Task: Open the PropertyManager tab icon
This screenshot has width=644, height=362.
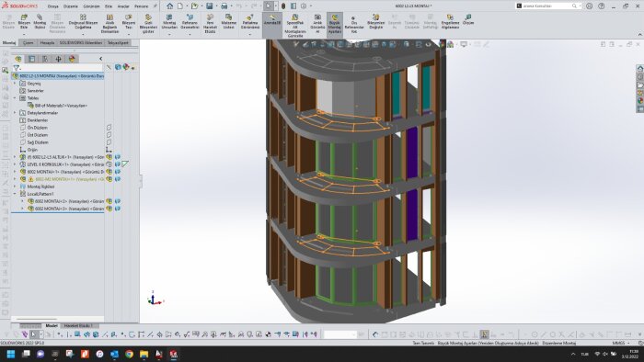Action: click(32, 59)
